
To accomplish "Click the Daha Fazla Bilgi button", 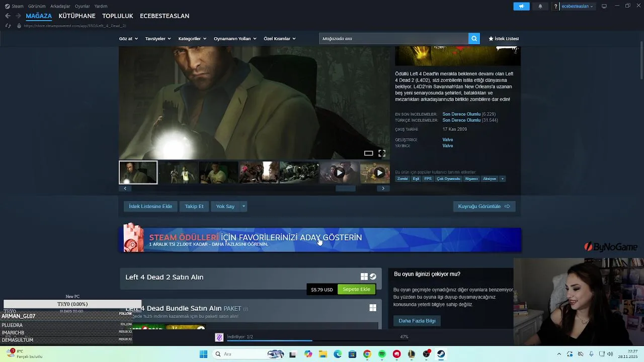I will coord(417,321).
